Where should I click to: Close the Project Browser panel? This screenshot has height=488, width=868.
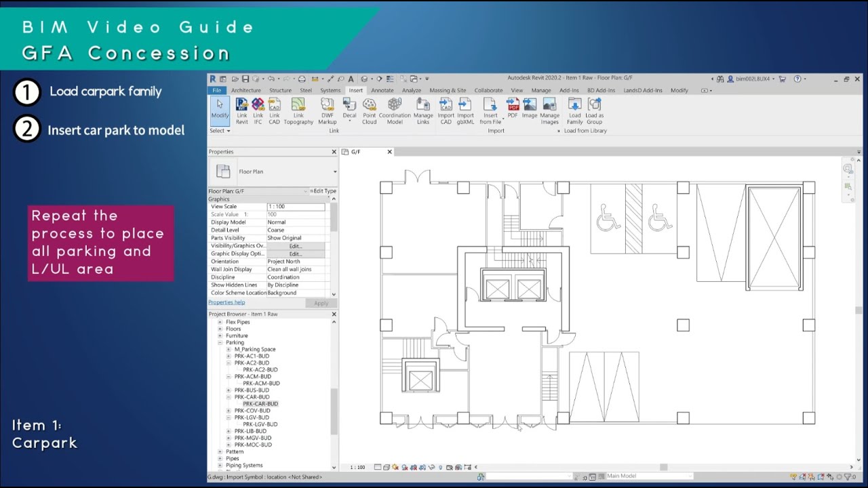coord(334,314)
